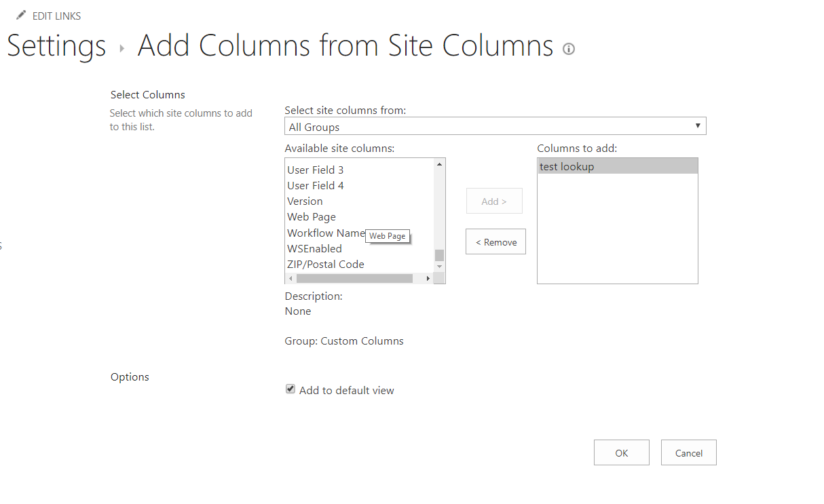
Task: Open the Settings breadcrumb link
Action: click(x=56, y=46)
